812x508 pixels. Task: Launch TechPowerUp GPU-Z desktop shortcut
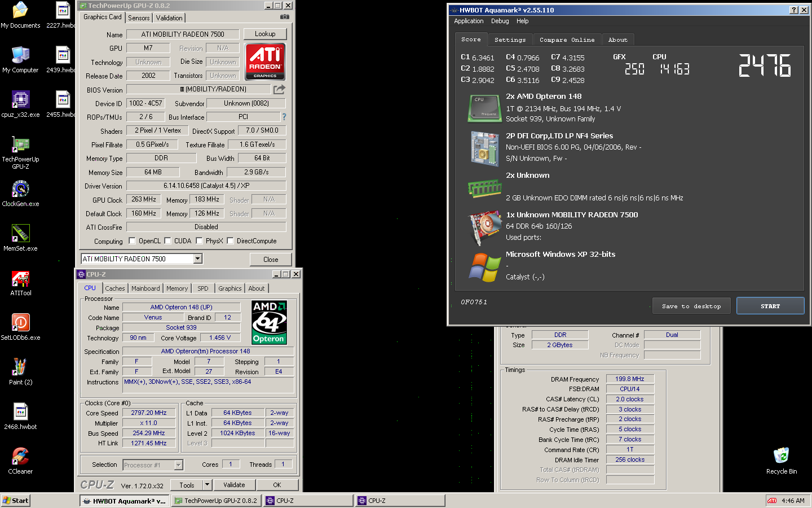tap(20, 152)
